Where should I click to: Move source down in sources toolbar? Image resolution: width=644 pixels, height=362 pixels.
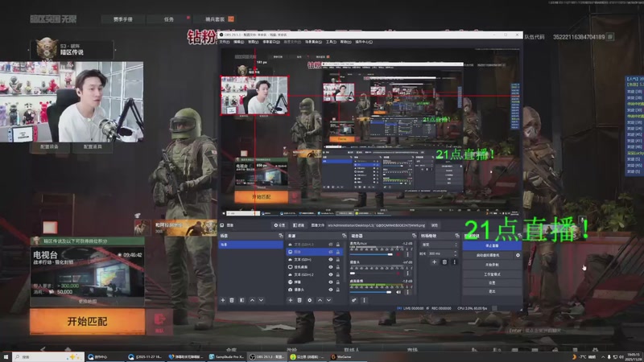(329, 300)
